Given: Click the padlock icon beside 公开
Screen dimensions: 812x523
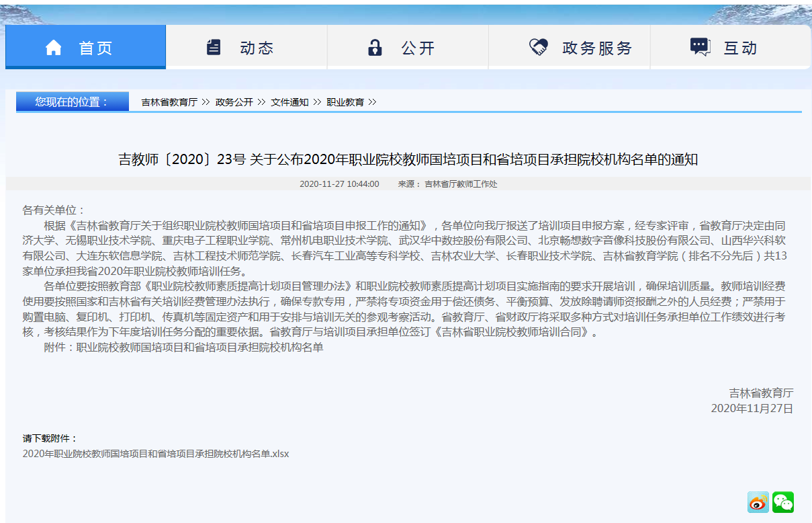Looking at the screenshot, I should [375, 48].
